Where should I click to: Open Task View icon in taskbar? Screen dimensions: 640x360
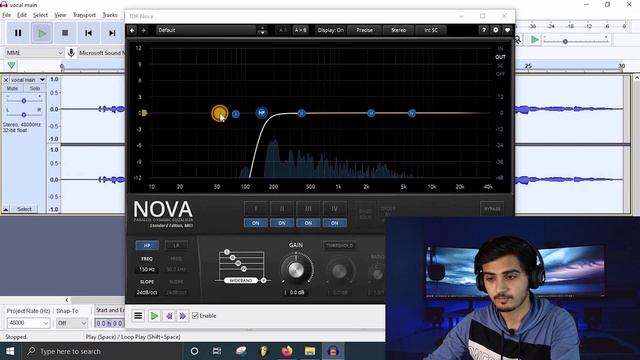pyautogui.click(x=217, y=351)
